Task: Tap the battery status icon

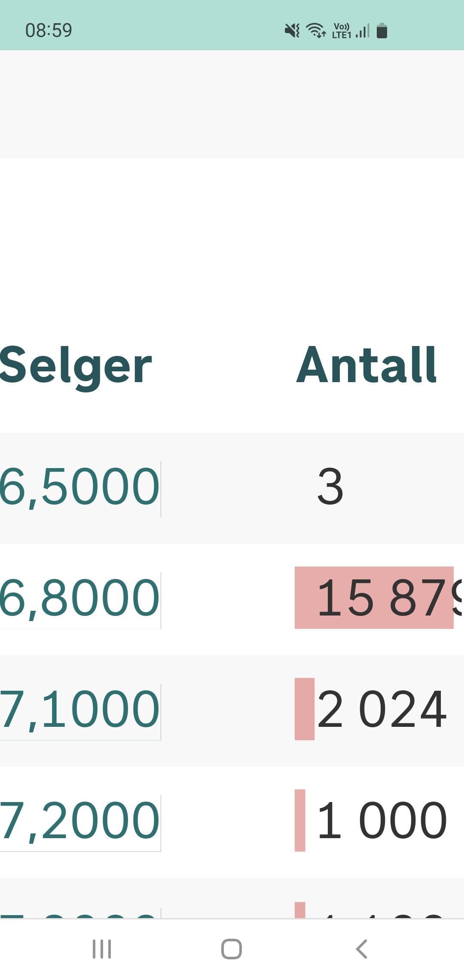Action: pyautogui.click(x=382, y=31)
